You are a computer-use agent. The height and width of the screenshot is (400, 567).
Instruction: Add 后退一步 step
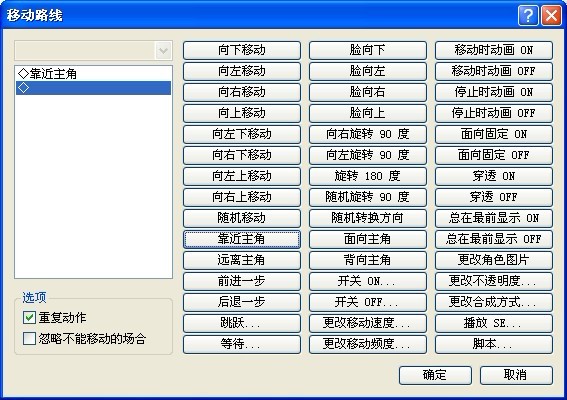point(242,302)
